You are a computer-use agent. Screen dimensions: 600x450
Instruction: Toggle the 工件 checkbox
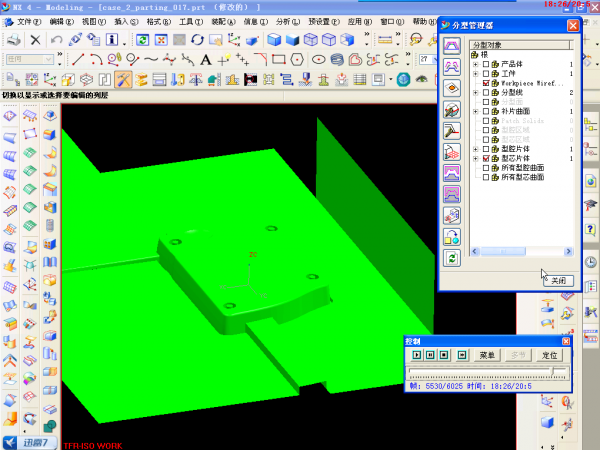[486, 73]
